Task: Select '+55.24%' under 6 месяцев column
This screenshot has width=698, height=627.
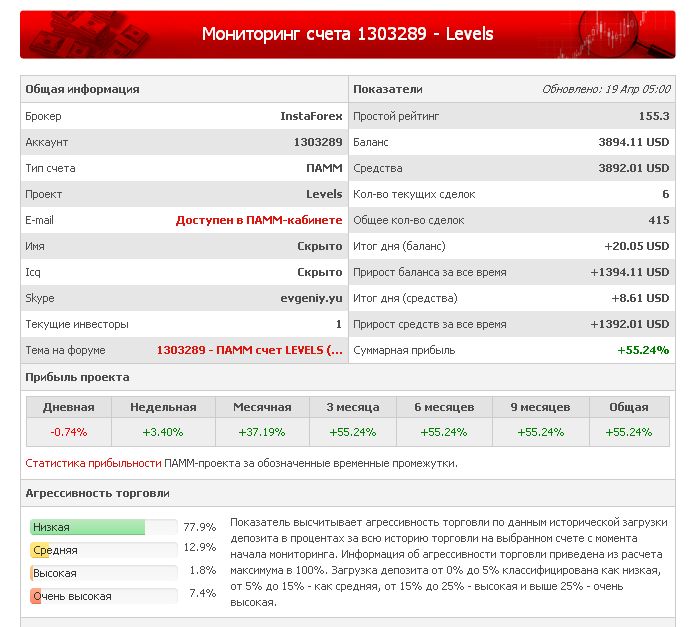Action: [444, 432]
